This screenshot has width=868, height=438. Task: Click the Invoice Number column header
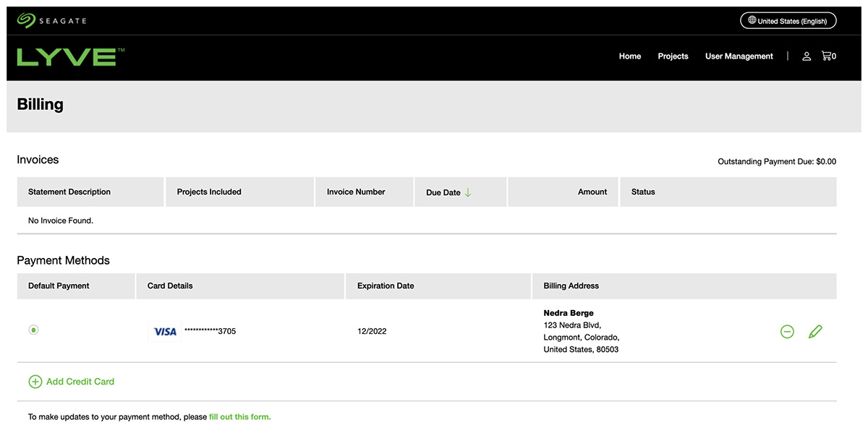(x=356, y=192)
